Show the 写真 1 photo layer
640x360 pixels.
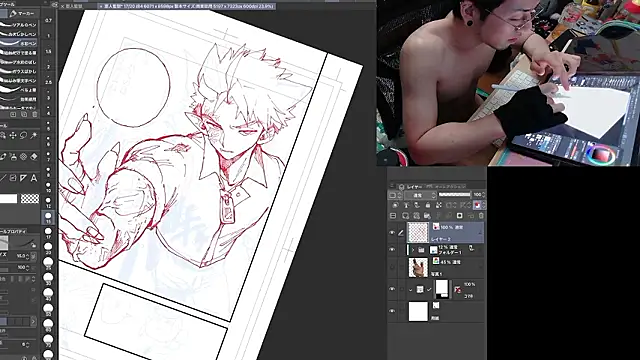(392, 267)
